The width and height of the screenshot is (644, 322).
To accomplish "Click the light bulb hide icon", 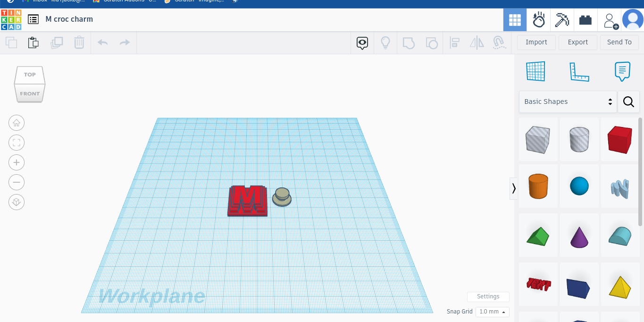I will [385, 43].
